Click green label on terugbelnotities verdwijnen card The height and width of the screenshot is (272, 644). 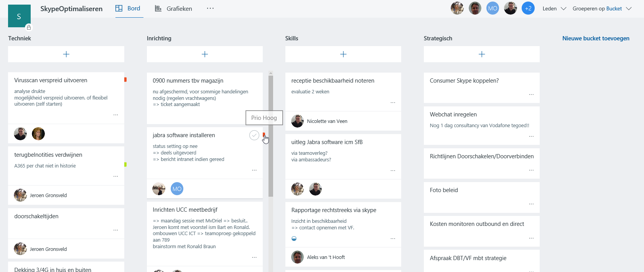click(125, 164)
